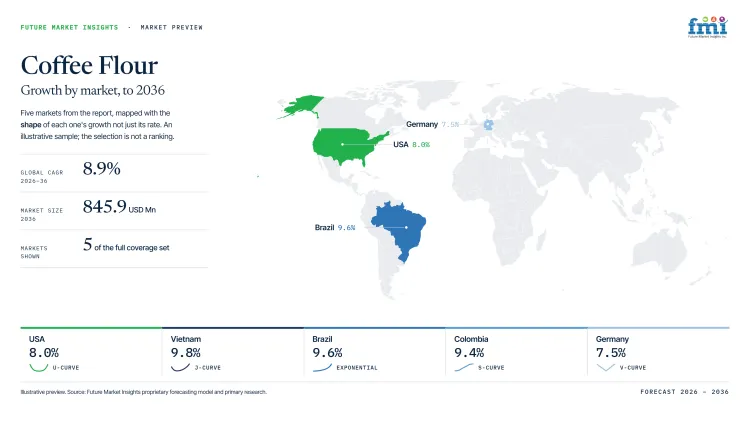The width and height of the screenshot is (750, 421).
Task: Open the Brazil 9.6% card
Action: click(x=375, y=355)
